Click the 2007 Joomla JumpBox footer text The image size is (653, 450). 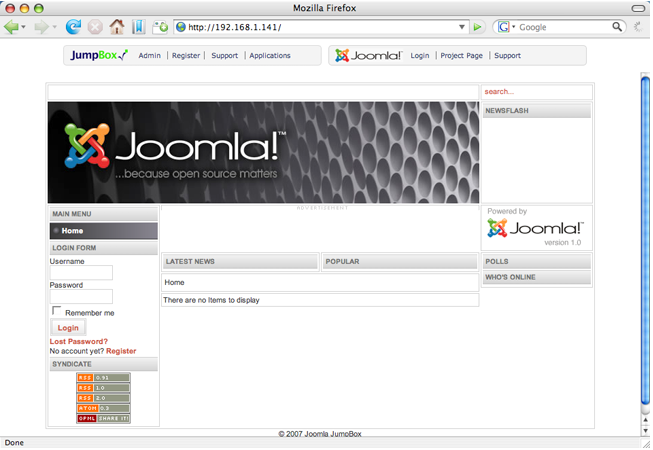click(320, 434)
